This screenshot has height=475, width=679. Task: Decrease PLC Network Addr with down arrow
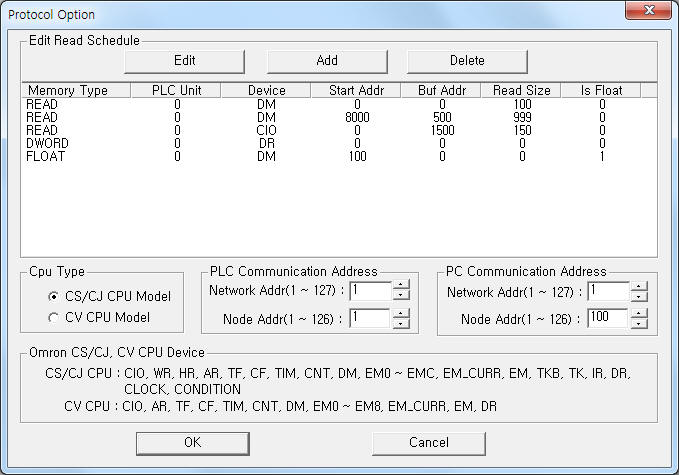pos(401,295)
